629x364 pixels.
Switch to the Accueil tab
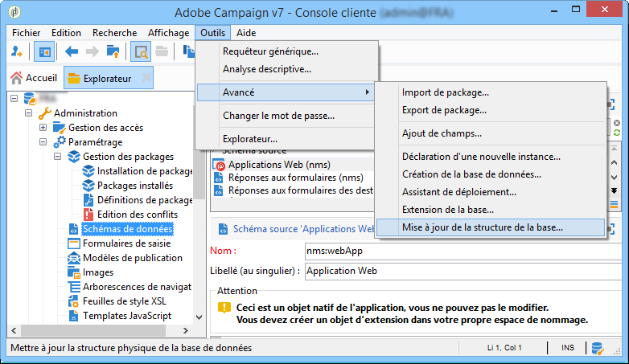34,78
